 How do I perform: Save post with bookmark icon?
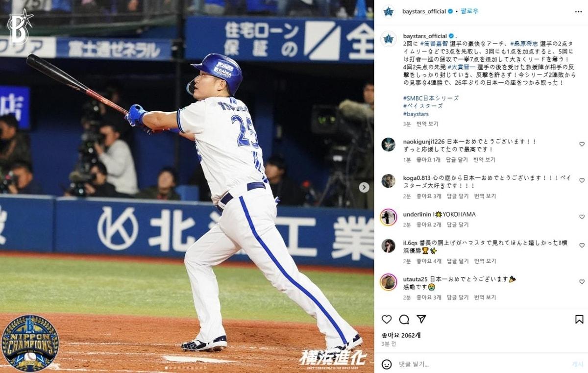tap(579, 319)
